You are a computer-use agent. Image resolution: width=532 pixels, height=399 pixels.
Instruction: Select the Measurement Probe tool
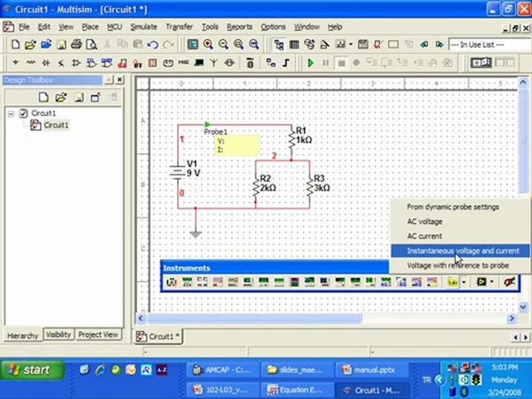[x=453, y=282]
